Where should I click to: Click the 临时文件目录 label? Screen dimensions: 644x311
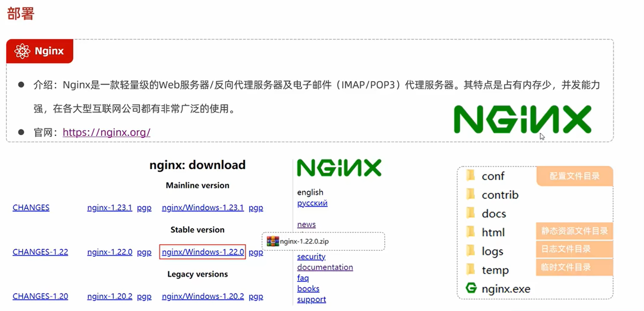coord(574,268)
